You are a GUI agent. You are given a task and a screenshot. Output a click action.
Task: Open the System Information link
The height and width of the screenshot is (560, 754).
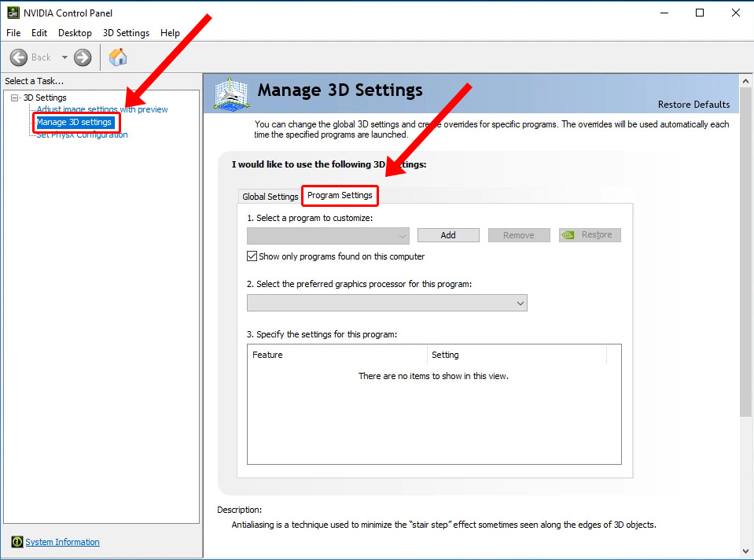(x=63, y=542)
